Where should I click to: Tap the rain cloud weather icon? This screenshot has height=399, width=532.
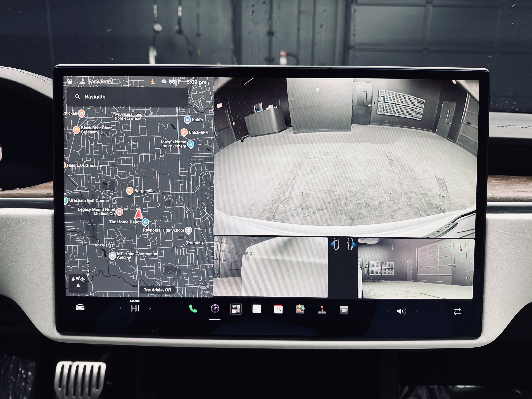point(164,82)
